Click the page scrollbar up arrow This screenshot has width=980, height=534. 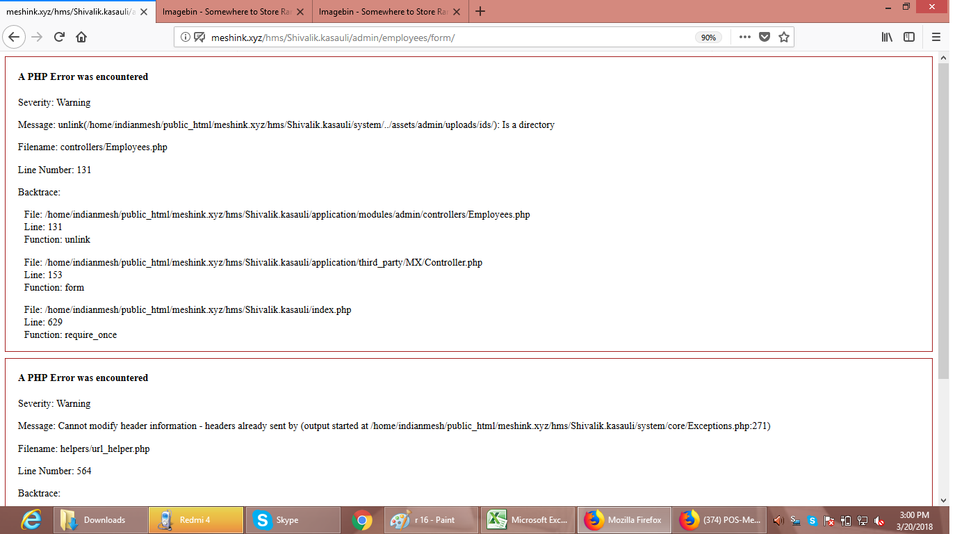click(943, 57)
